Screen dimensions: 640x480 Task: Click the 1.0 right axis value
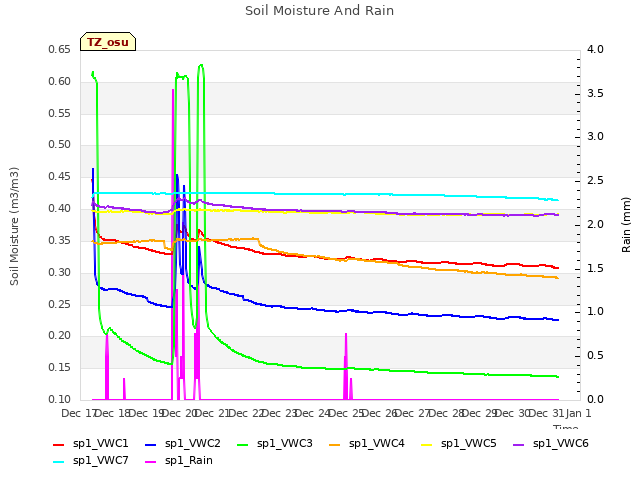click(595, 311)
